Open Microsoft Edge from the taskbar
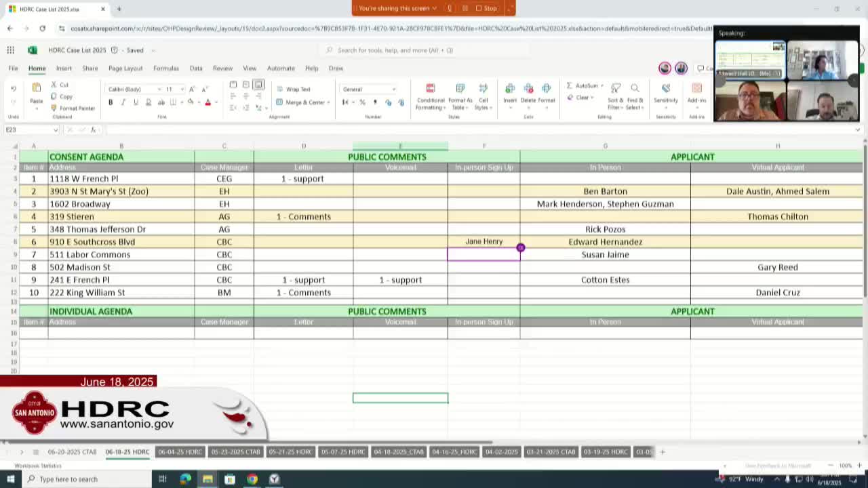Screen dimensions: 868x488 [185, 479]
